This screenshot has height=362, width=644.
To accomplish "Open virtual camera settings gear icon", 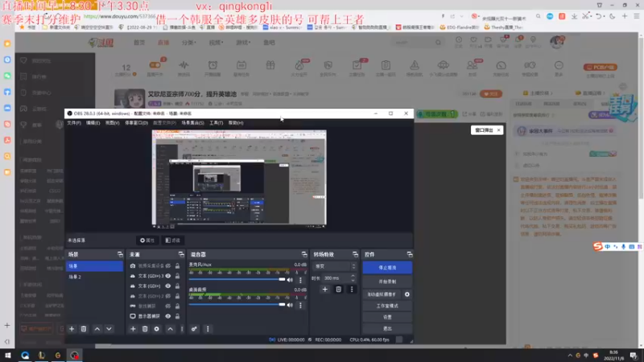I will pyautogui.click(x=407, y=294).
